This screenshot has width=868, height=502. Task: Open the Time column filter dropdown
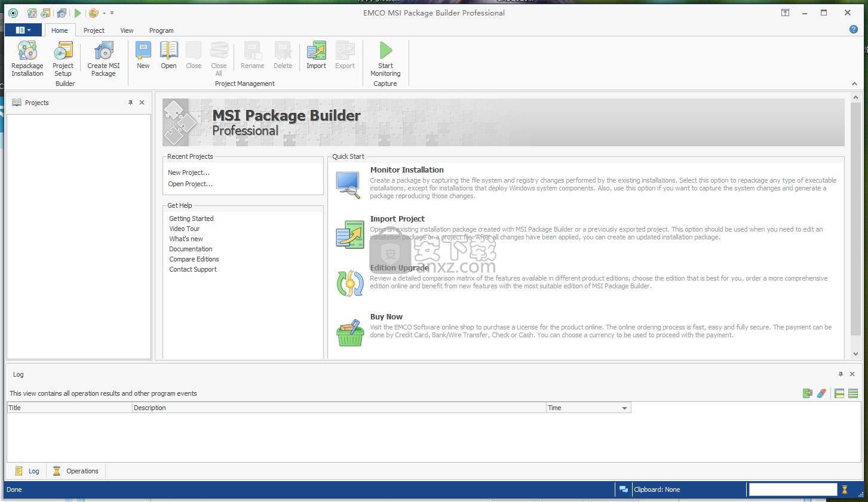coord(624,408)
